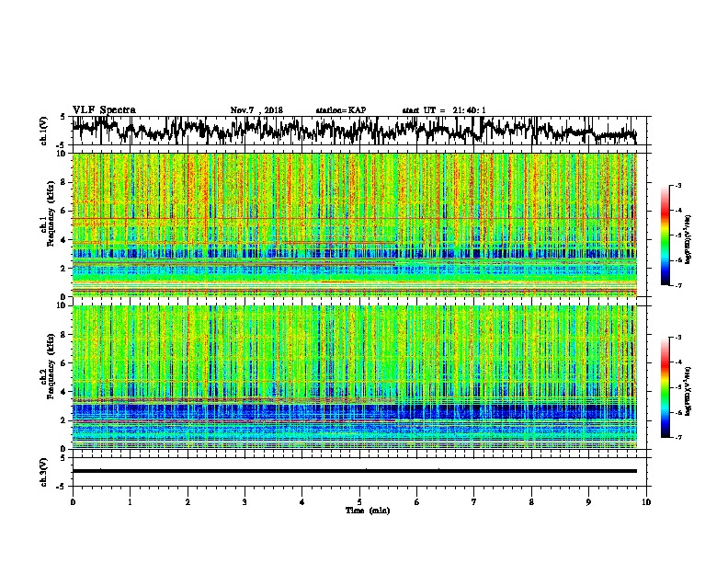The image size is (728, 563).
Task: Click the "-4" tick on the ch.2 color bar
Action: point(677,362)
